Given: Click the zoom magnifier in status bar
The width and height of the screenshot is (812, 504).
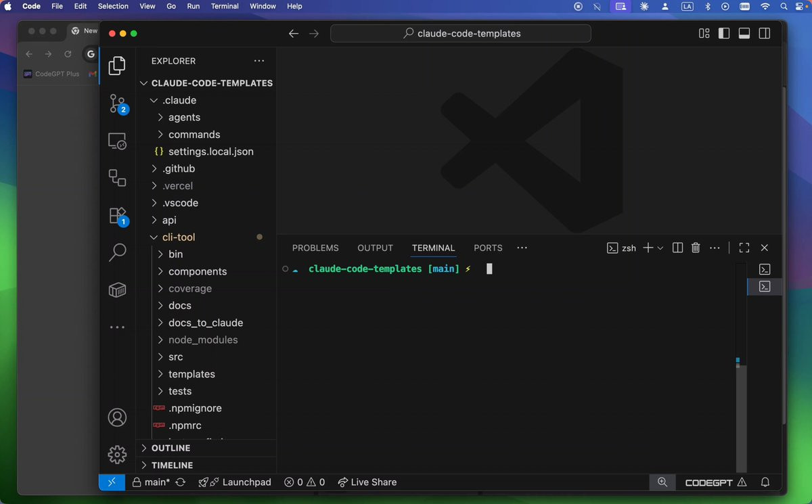Looking at the screenshot, I should tap(662, 482).
